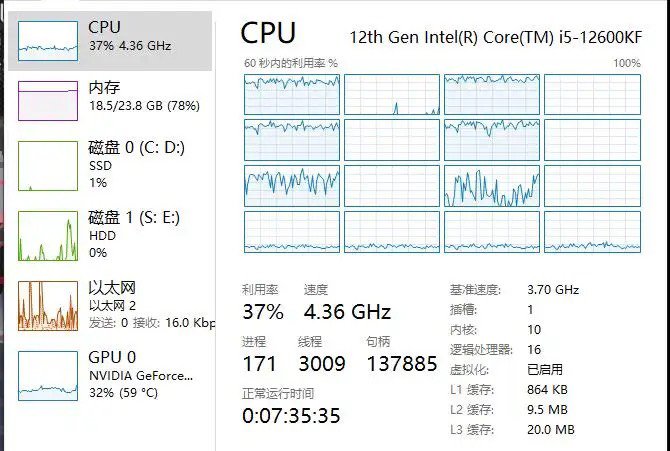
Task: Switch to the GPU 0 NVIDIA GeForce entry
Action: coord(110,375)
